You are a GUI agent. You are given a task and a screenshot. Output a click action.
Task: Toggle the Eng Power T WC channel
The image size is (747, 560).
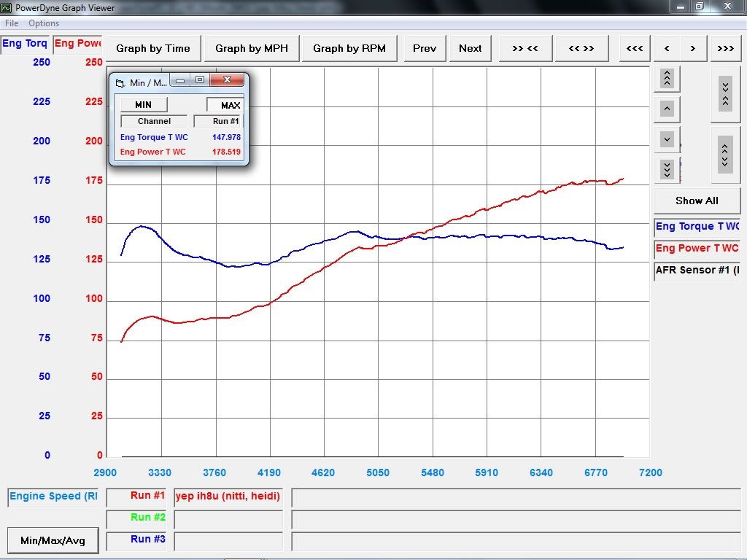(x=697, y=249)
